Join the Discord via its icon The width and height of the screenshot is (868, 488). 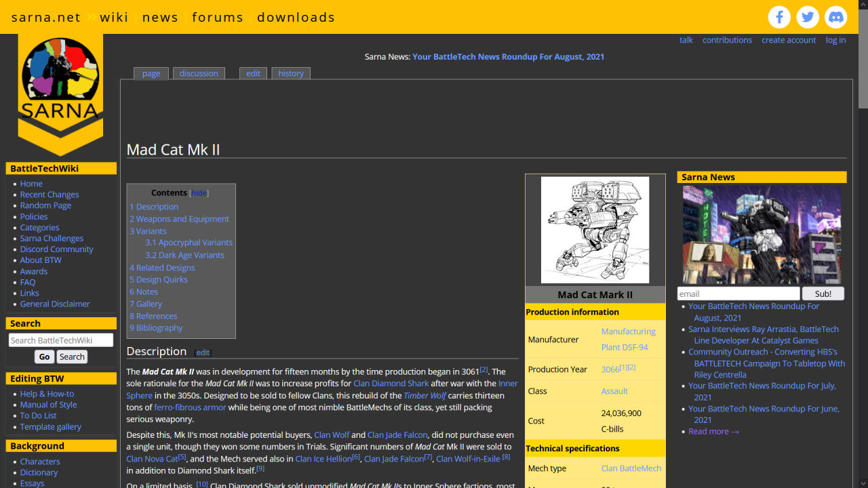click(x=835, y=17)
